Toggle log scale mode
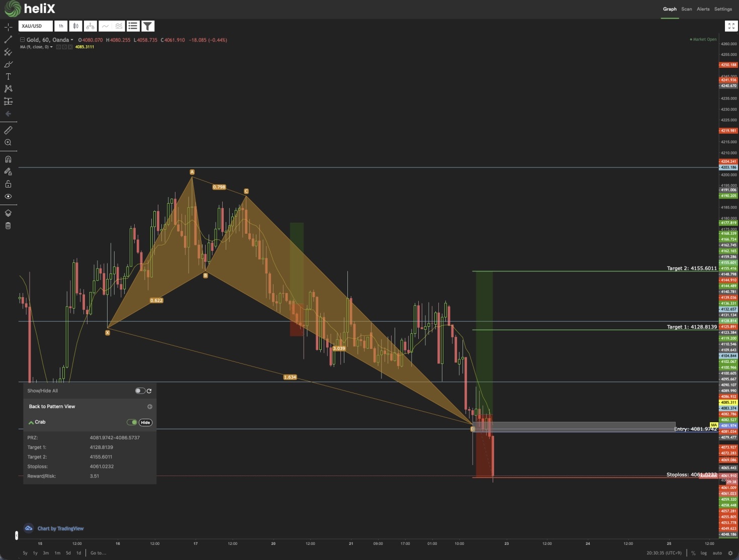 704,553
